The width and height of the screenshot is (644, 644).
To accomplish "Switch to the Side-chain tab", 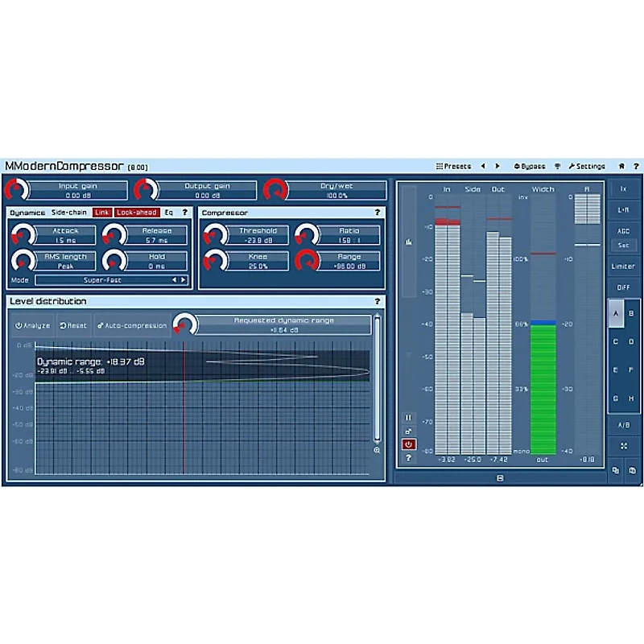I will point(70,213).
